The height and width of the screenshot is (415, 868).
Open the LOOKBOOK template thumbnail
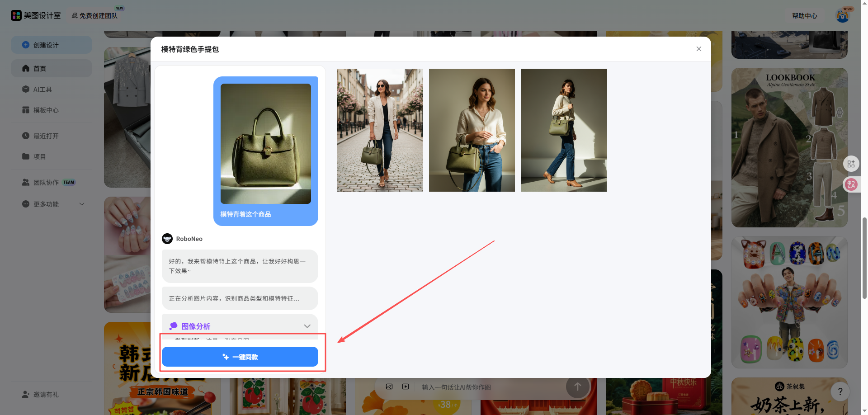789,147
